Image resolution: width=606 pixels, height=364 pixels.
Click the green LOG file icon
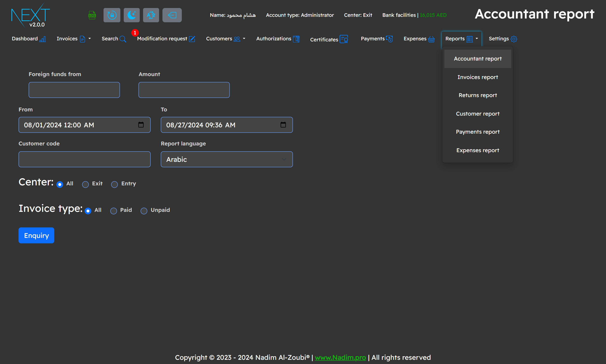92,15
